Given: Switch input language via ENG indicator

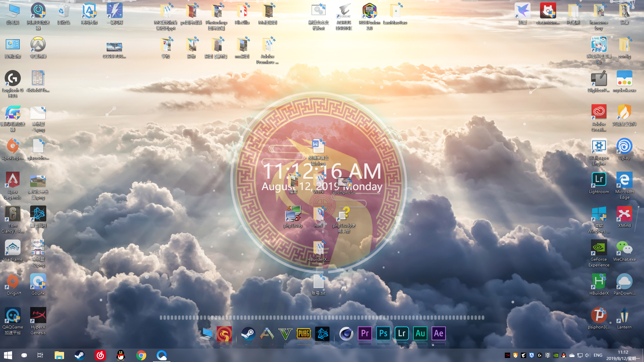Looking at the screenshot, I should coord(598,355).
